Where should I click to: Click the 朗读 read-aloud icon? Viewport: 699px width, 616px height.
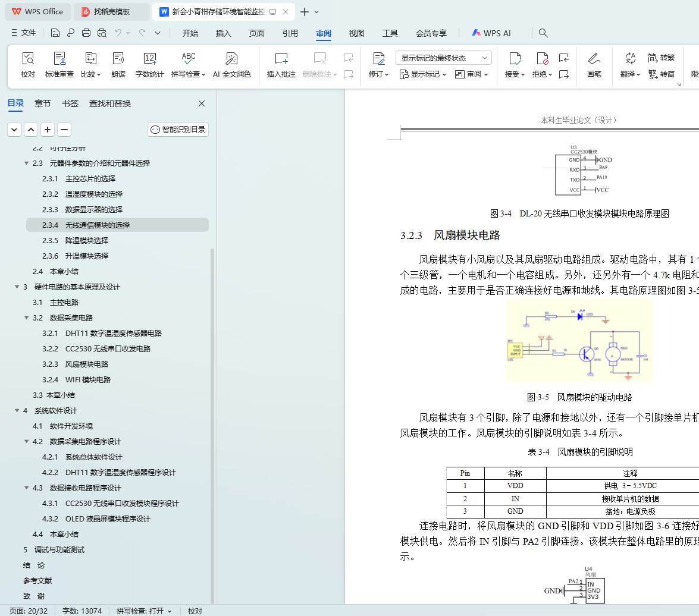118,65
